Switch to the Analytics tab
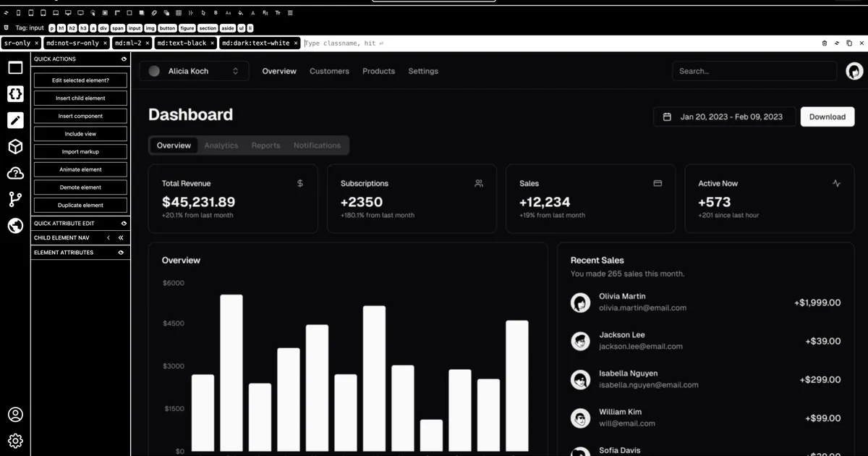Image resolution: width=868 pixels, height=456 pixels. (x=221, y=145)
